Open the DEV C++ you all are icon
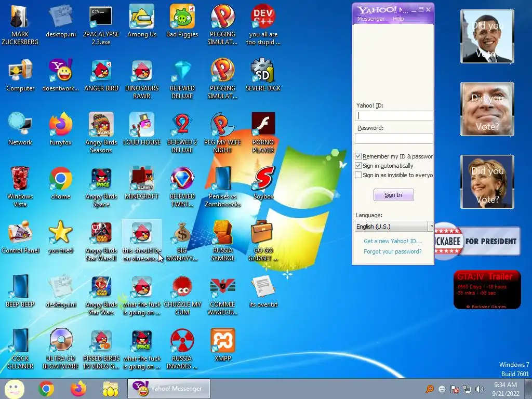This screenshot has width=532, height=399. tap(263, 25)
